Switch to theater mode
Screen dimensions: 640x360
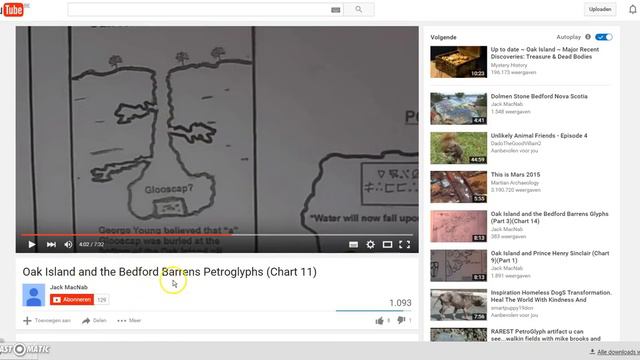[x=387, y=244]
